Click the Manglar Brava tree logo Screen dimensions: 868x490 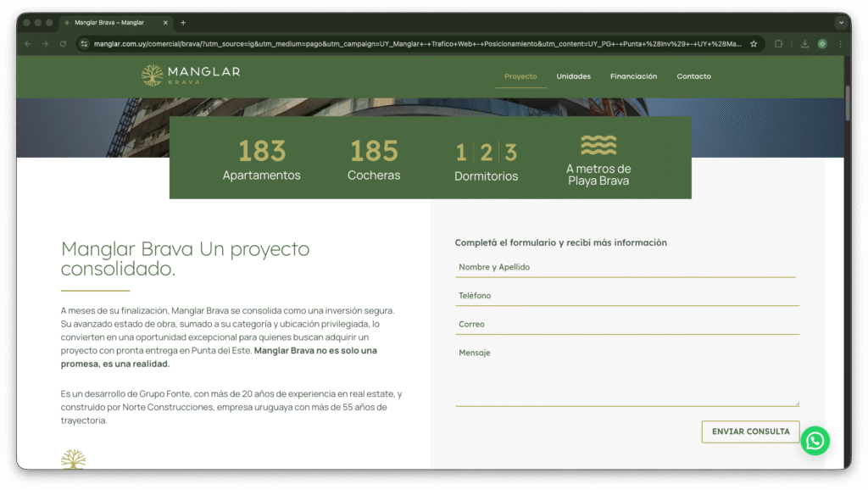[153, 76]
